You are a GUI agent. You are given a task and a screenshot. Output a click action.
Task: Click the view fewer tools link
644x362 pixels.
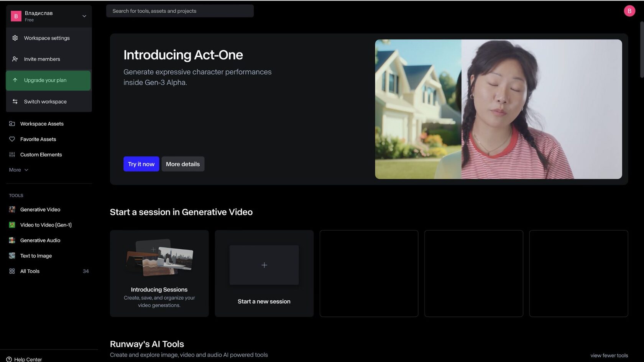[x=609, y=355]
